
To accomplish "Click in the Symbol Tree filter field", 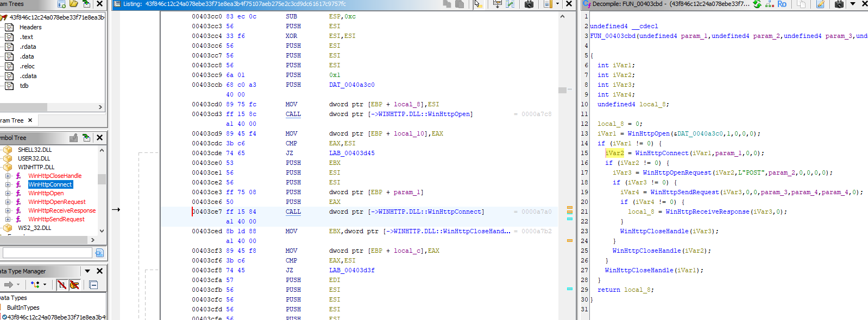I will [47, 253].
